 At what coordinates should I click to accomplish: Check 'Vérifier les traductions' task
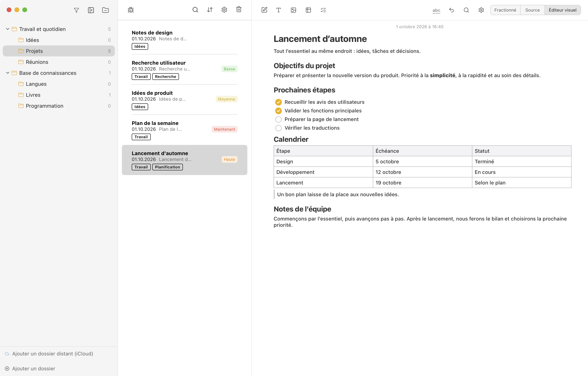tap(278, 128)
